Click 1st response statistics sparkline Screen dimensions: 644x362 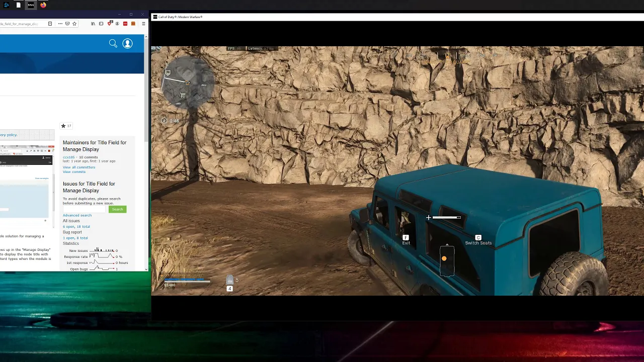[102, 262]
